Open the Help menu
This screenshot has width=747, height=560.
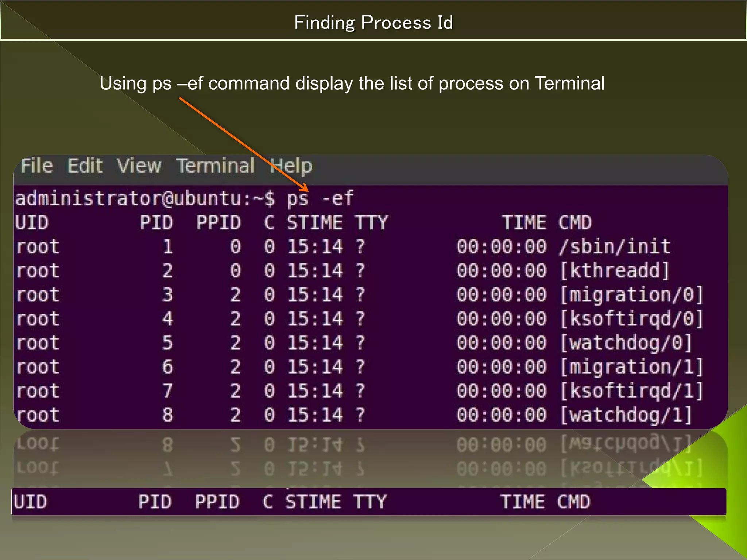pyautogui.click(x=291, y=166)
